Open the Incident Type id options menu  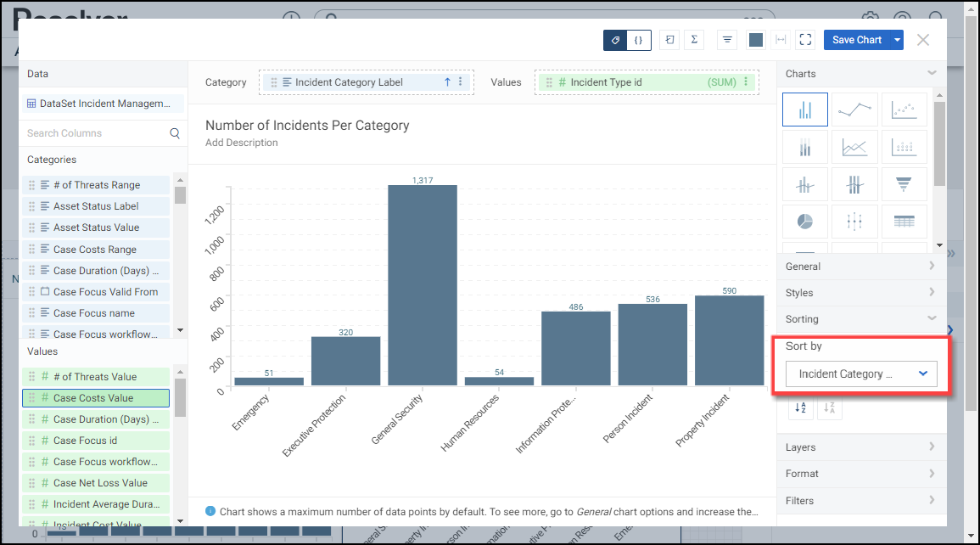746,82
